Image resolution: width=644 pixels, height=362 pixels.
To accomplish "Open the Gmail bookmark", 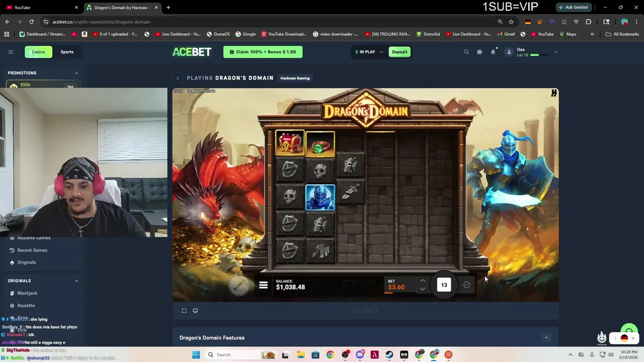I will (506, 34).
